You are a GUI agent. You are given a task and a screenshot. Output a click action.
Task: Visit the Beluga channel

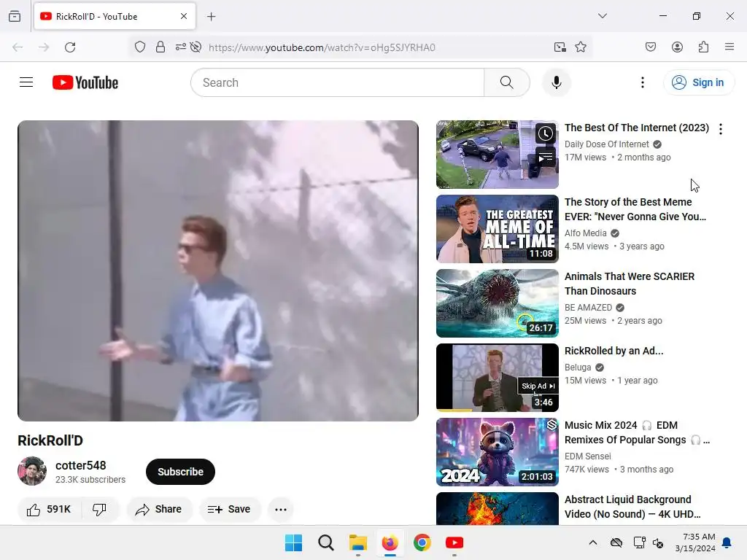[x=578, y=367]
